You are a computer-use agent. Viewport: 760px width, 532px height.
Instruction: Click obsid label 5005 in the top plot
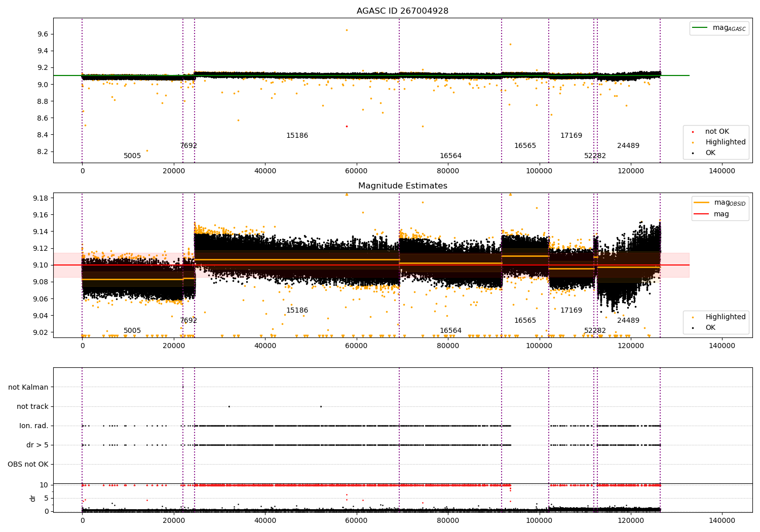[132, 156]
